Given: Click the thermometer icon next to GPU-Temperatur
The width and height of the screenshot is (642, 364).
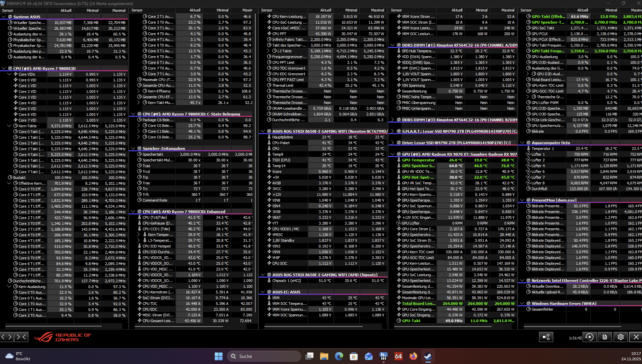Looking at the screenshot, I should 399,160.
